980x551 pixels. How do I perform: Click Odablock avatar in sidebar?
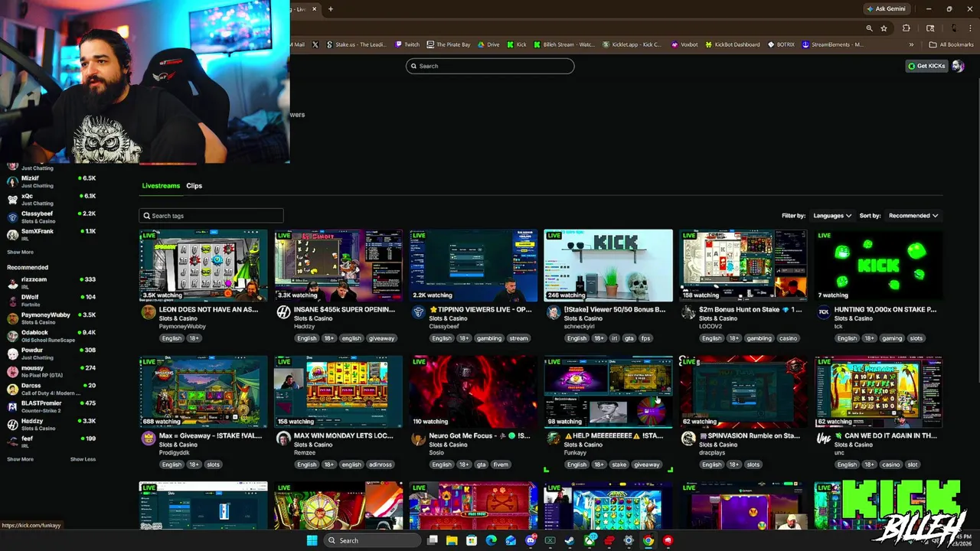(x=12, y=336)
